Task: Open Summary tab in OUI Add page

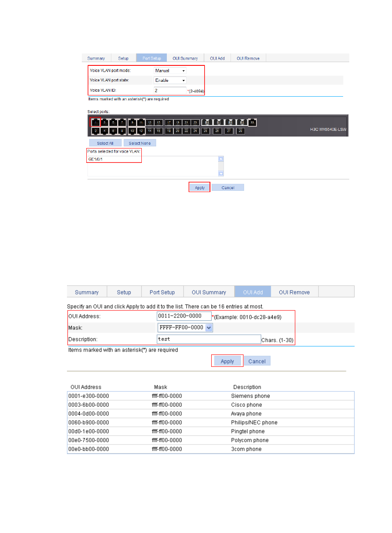Action: (x=87, y=292)
